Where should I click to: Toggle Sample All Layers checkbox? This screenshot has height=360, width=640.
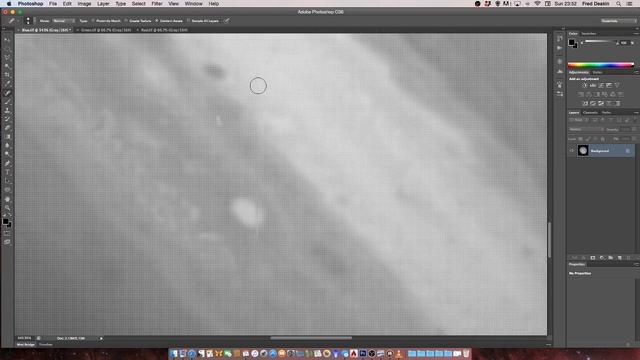click(x=203, y=21)
